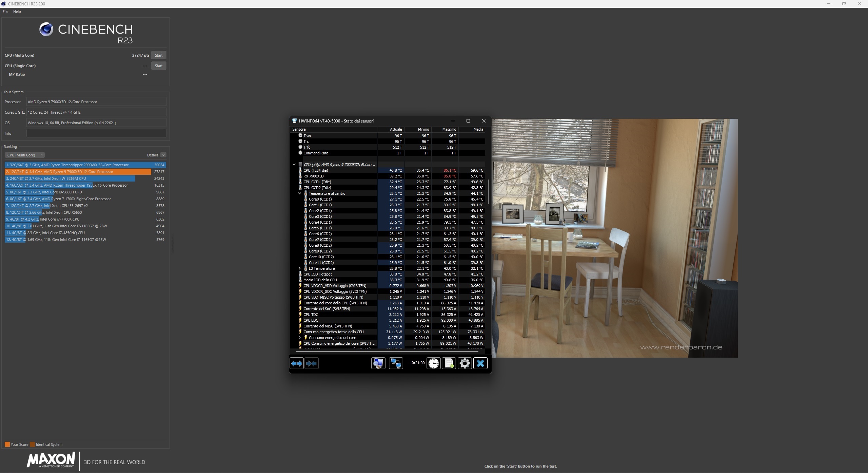Click the HWiNFO vertical scrollbar thumb
Screen dimensions: 868x473
(488, 192)
